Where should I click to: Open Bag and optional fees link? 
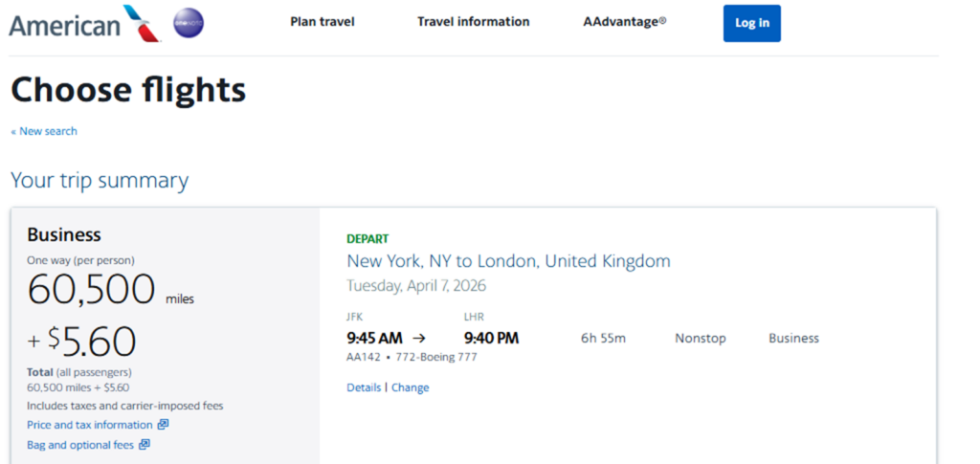(80, 445)
